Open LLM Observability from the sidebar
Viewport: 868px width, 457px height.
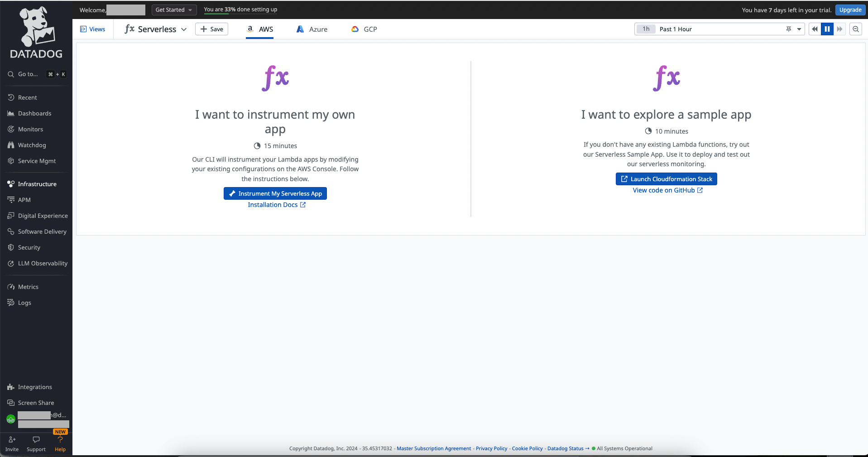pos(43,263)
